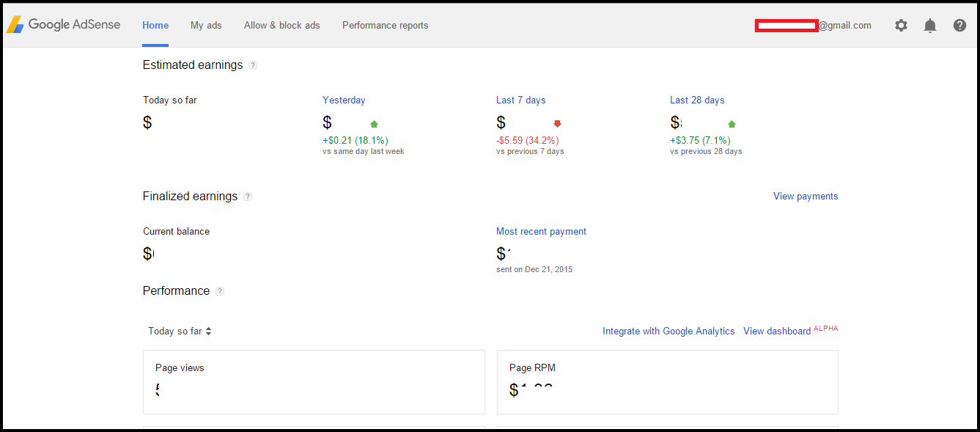This screenshot has height=432, width=980.
Task: Open the help question mark icon
Action: 959,25
